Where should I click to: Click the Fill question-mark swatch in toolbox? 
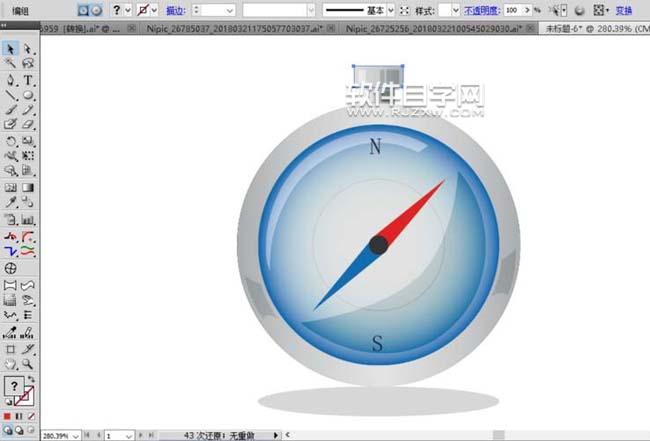point(14,386)
